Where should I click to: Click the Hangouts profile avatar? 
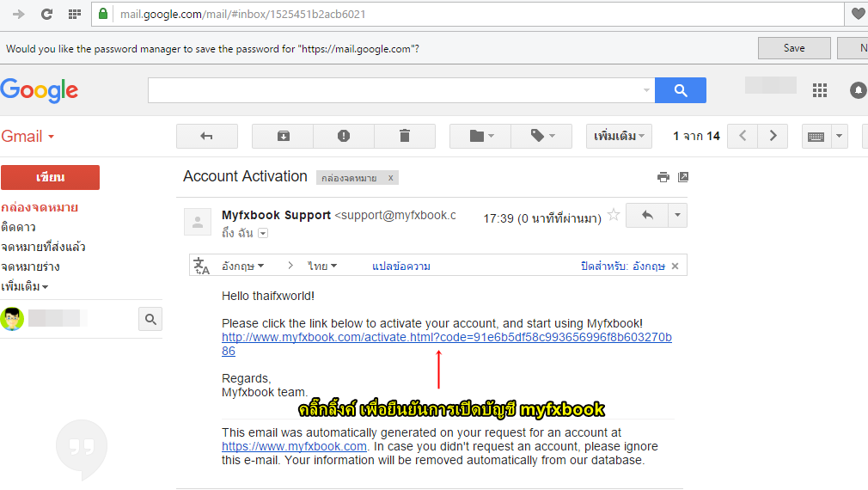click(12, 319)
